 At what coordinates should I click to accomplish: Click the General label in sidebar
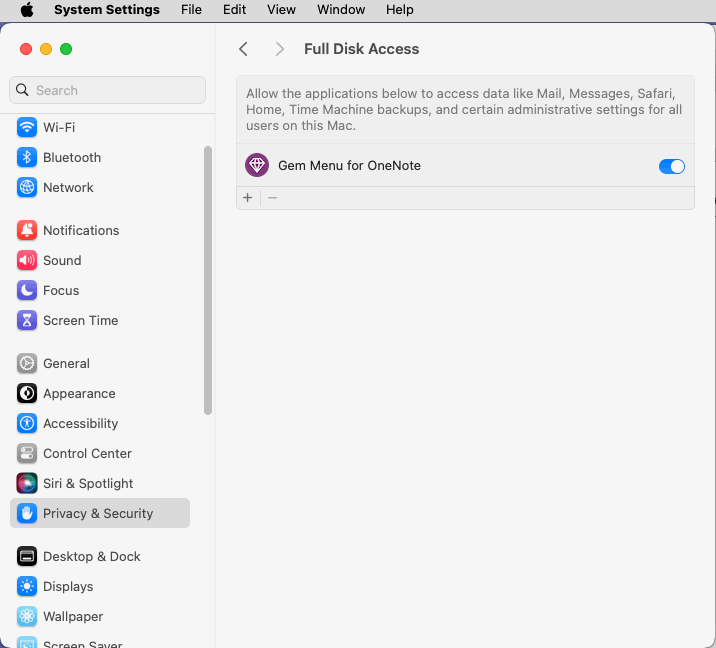point(66,364)
